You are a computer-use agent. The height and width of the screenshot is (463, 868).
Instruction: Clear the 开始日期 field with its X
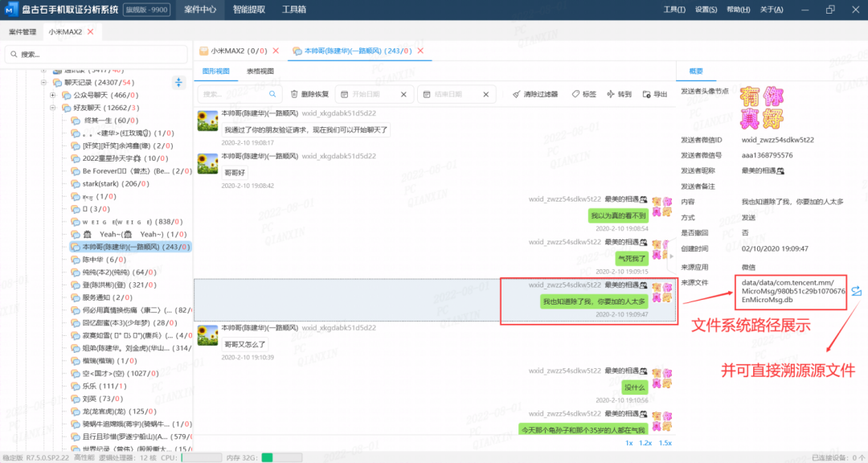coord(403,94)
